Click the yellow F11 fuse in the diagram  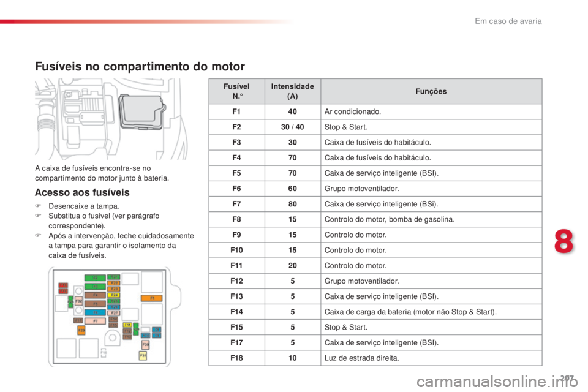127,325
